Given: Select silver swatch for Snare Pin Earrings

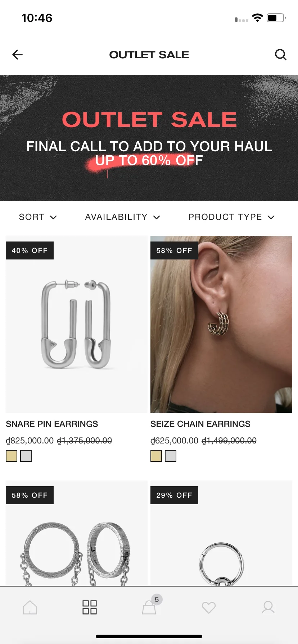Looking at the screenshot, I should (x=26, y=456).
